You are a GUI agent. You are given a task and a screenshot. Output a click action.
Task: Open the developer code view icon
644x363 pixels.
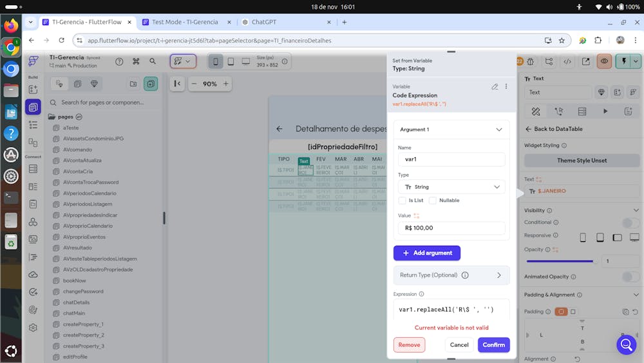567,62
